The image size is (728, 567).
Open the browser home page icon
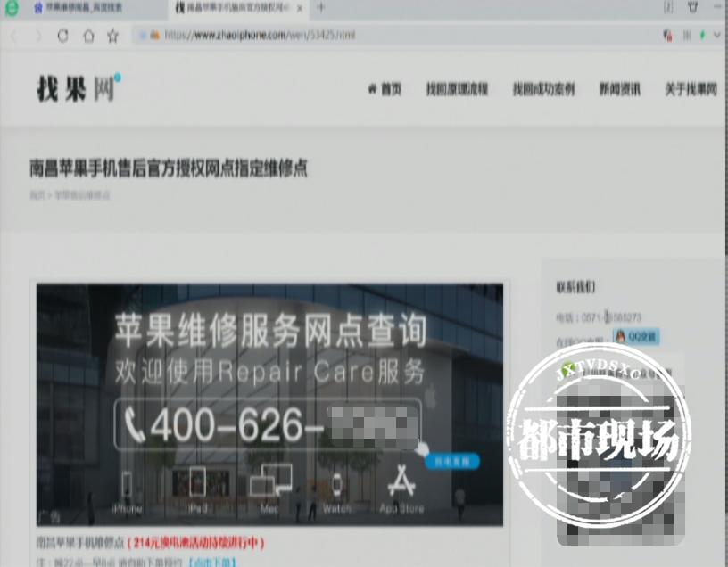pyautogui.click(x=88, y=36)
